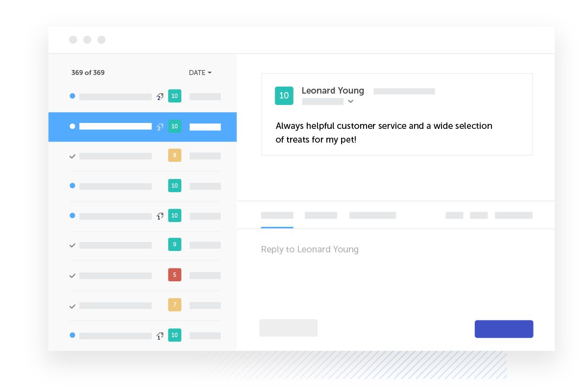588x392 pixels.
Task: Click the yellow score 8 badge
Action: [x=174, y=155]
